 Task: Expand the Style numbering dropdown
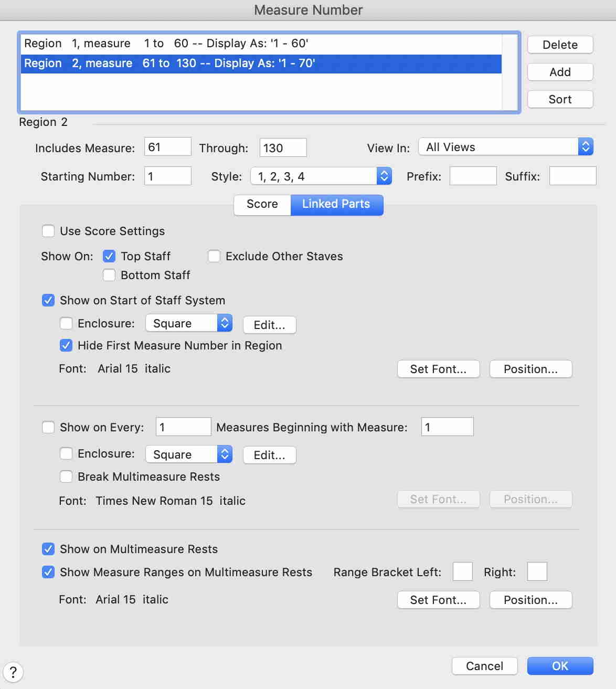(321, 176)
